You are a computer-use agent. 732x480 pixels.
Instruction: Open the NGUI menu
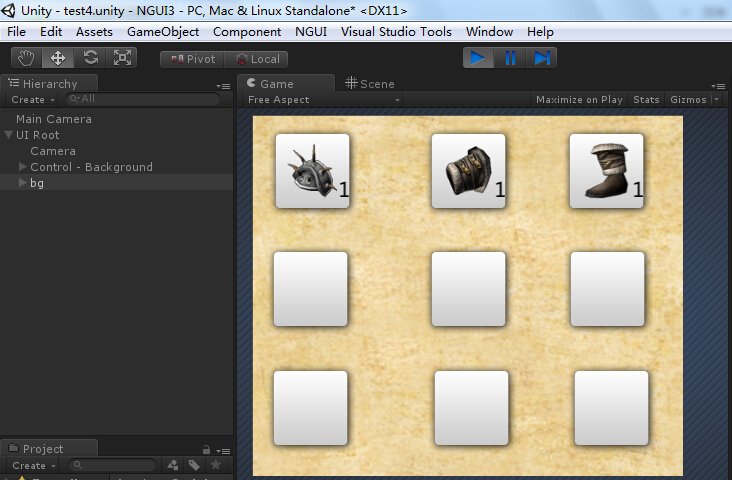[310, 32]
